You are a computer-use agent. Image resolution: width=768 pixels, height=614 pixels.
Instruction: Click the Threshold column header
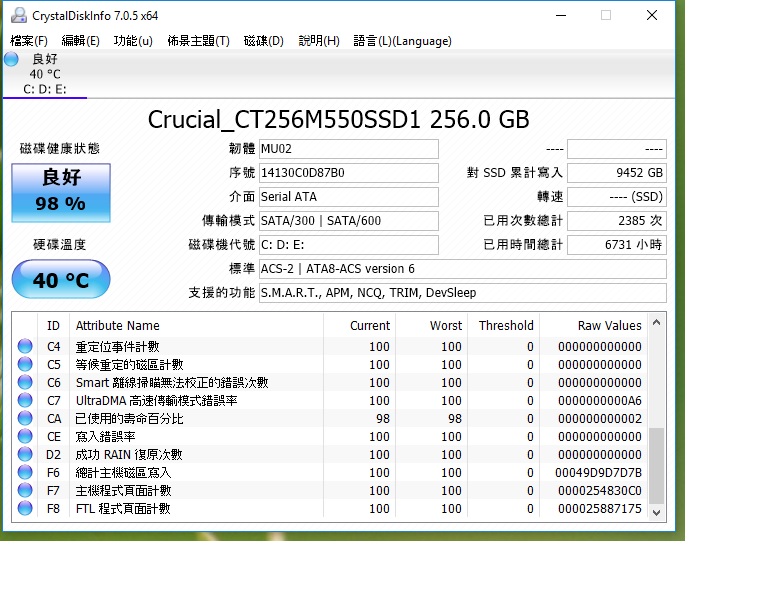click(504, 326)
